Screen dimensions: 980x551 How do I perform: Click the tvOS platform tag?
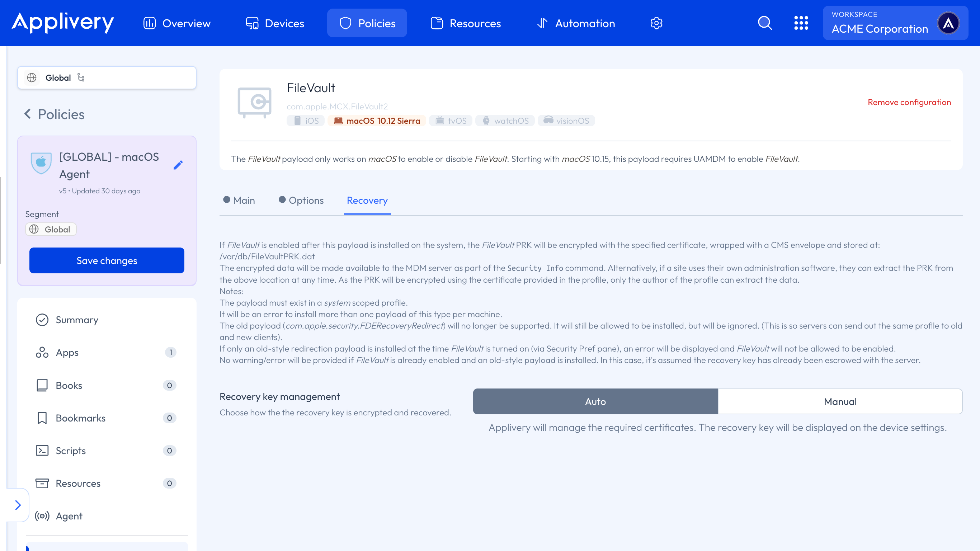click(x=451, y=121)
